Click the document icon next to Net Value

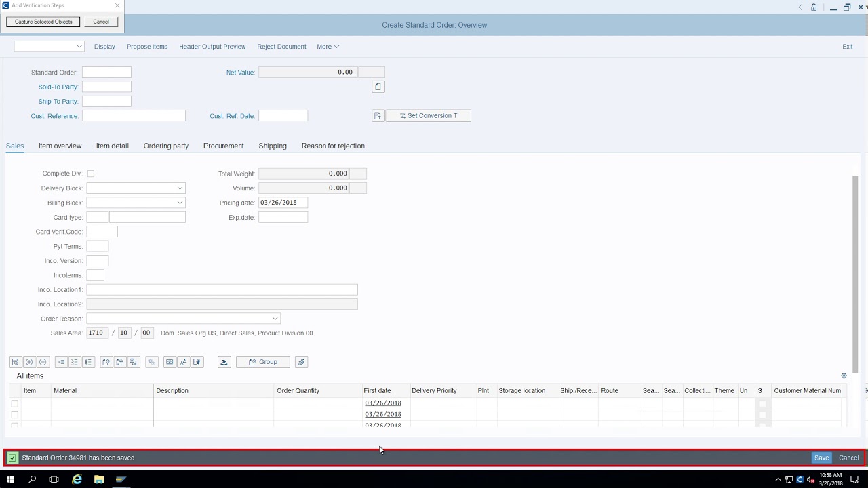(378, 87)
